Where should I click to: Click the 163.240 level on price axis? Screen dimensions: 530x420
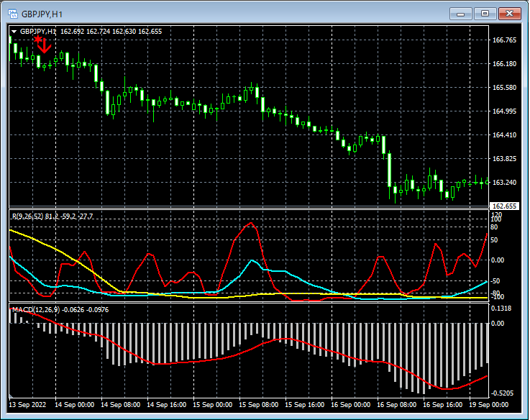pos(505,183)
